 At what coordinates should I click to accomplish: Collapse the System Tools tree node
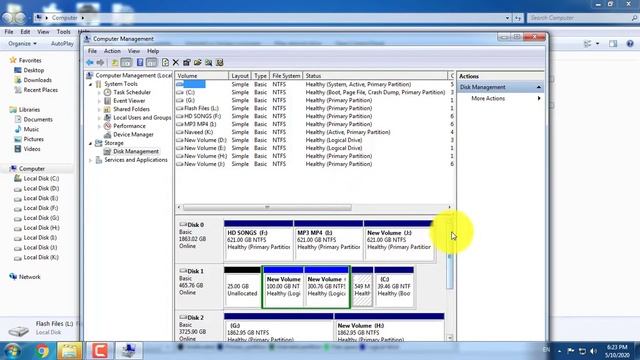tap(91, 84)
